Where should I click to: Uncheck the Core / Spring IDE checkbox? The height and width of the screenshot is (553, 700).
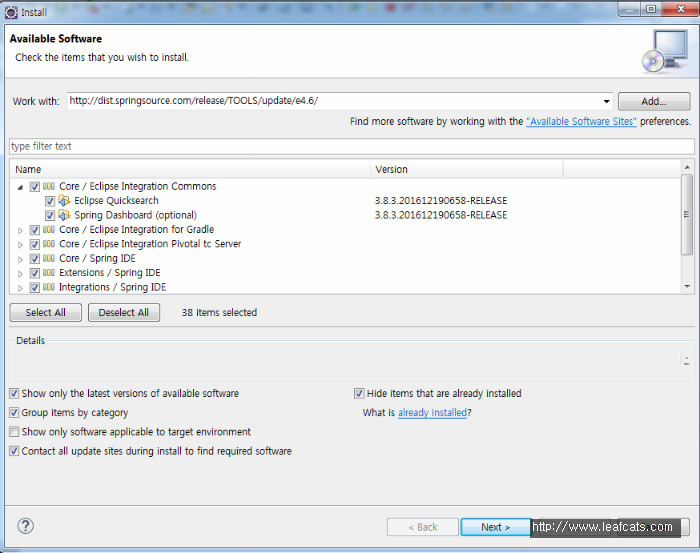[34, 258]
